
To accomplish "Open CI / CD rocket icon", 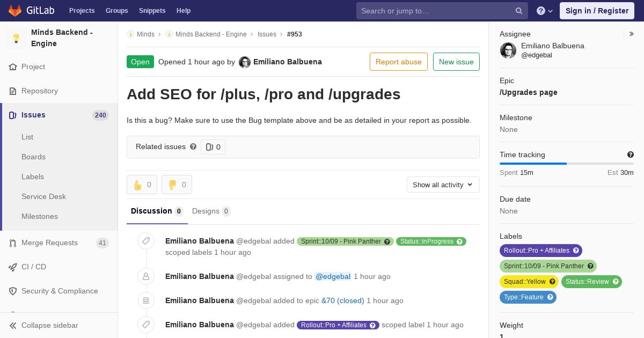I will click(x=13, y=267).
